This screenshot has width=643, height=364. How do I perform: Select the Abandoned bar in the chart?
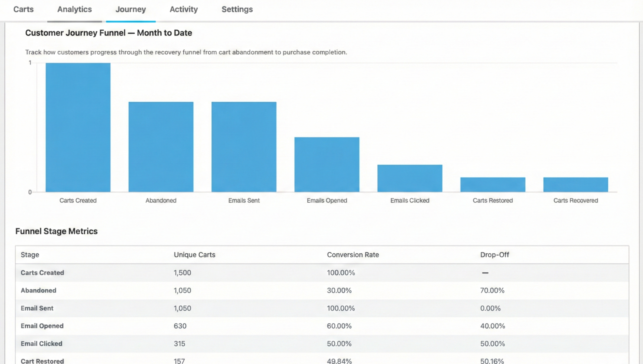pyautogui.click(x=161, y=145)
